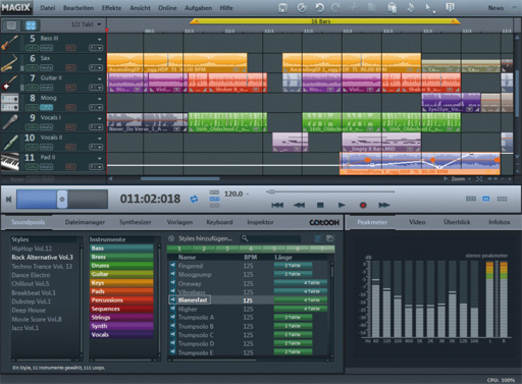Select Rock Alternative Vol.3 style
The height and width of the screenshot is (384, 522).
42,257
